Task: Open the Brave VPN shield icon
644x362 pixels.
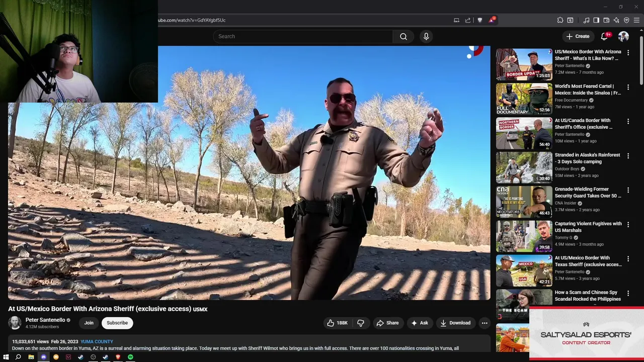Action: [x=626, y=20]
